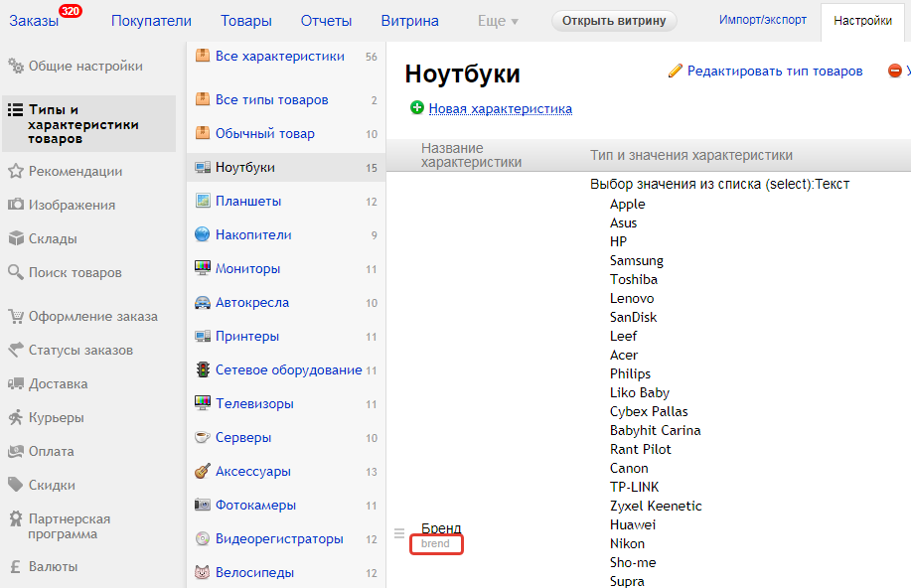Go to the Покупатели tab
911x588 pixels.
coord(151,21)
